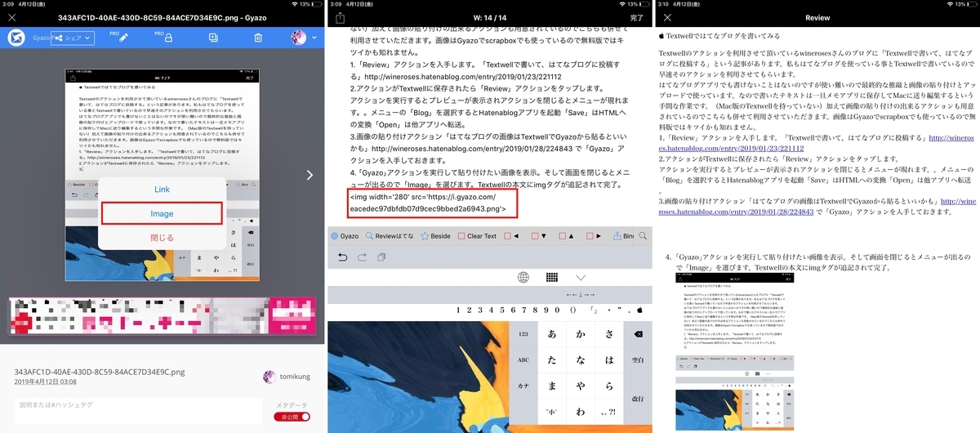
Task: Tap the あ key
Action: [553, 335]
